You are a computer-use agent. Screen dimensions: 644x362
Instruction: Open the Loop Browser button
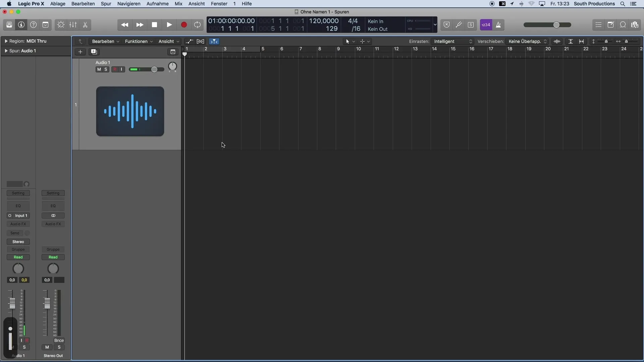[x=623, y=25]
